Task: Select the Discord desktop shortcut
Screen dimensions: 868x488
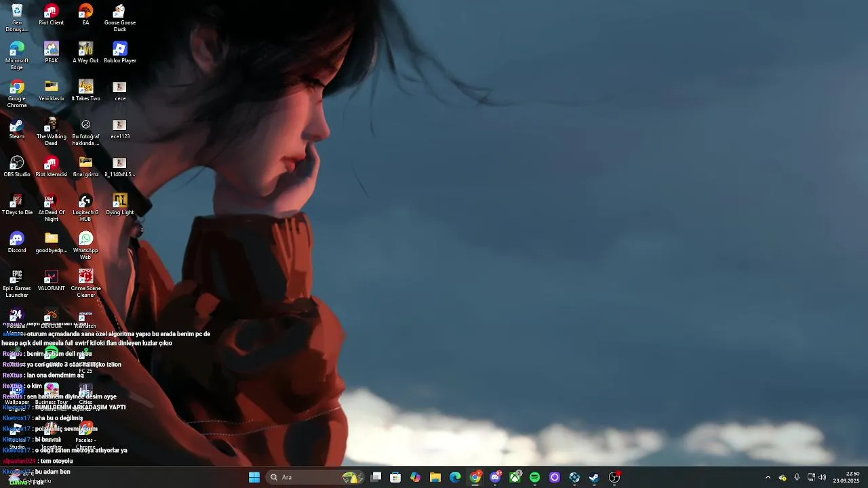Action: pos(17,243)
